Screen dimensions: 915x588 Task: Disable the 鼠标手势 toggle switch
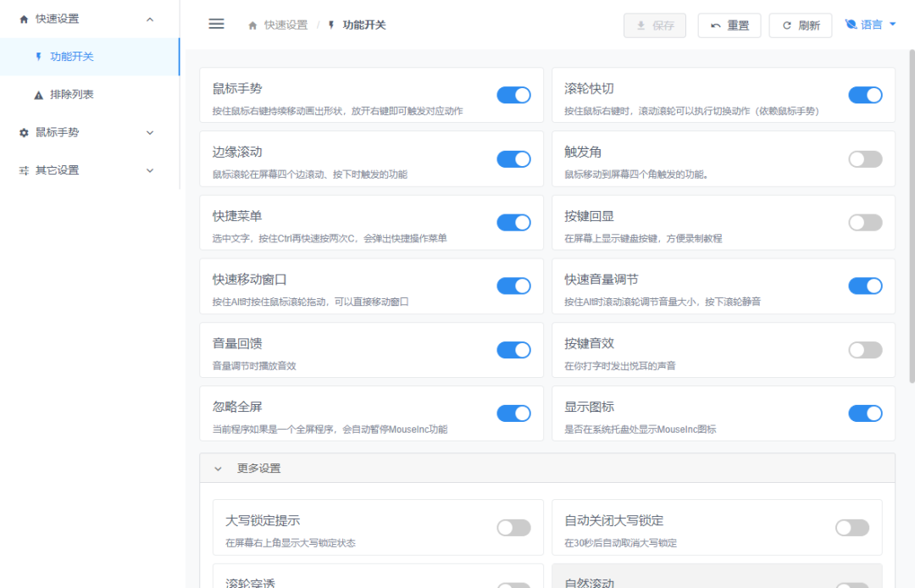tap(513, 95)
